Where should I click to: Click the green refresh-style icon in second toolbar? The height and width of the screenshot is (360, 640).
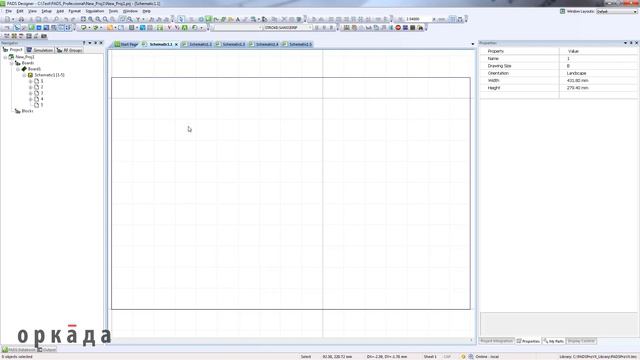click(195, 27)
